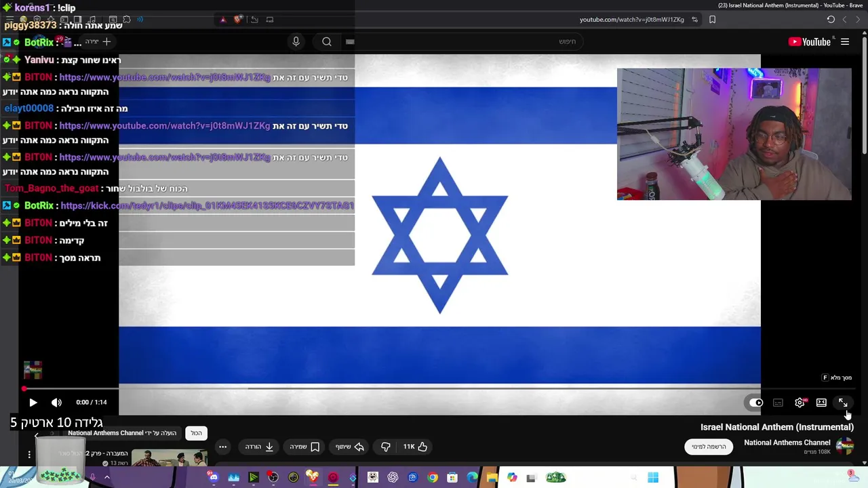This screenshot has width=868, height=488.
Task: Open Windows Start button on taskbar
Action: click(653, 478)
